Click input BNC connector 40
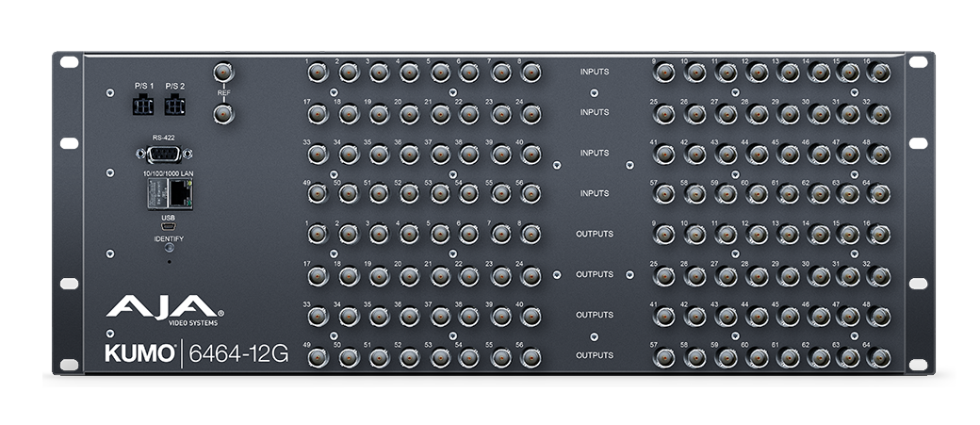The height and width of the screenshot is (425, 980). point(531,154)
